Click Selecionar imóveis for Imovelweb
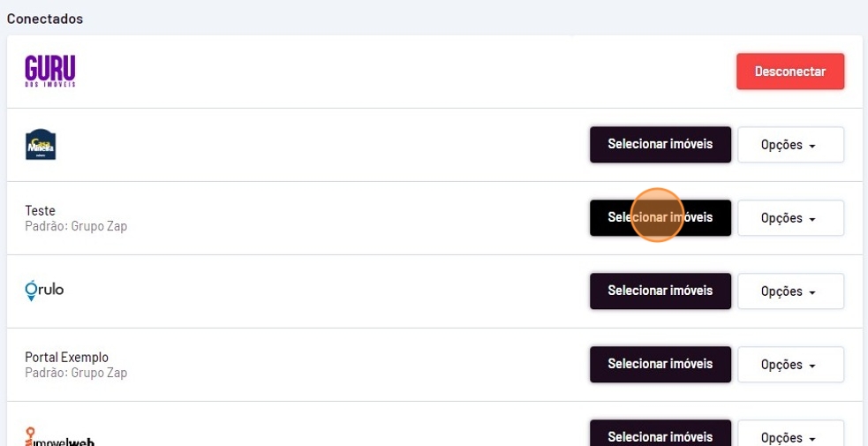The image size is (868, 446). click(660, 435)
